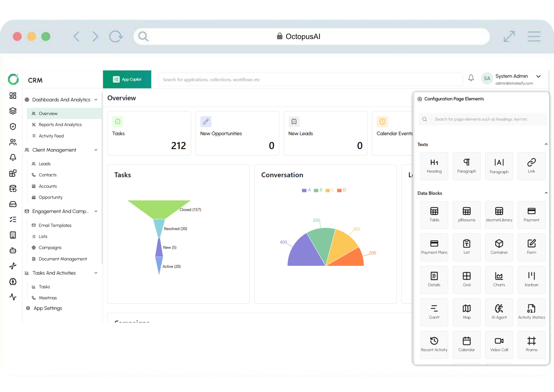Collapse the Texts section

click(546, 144)
